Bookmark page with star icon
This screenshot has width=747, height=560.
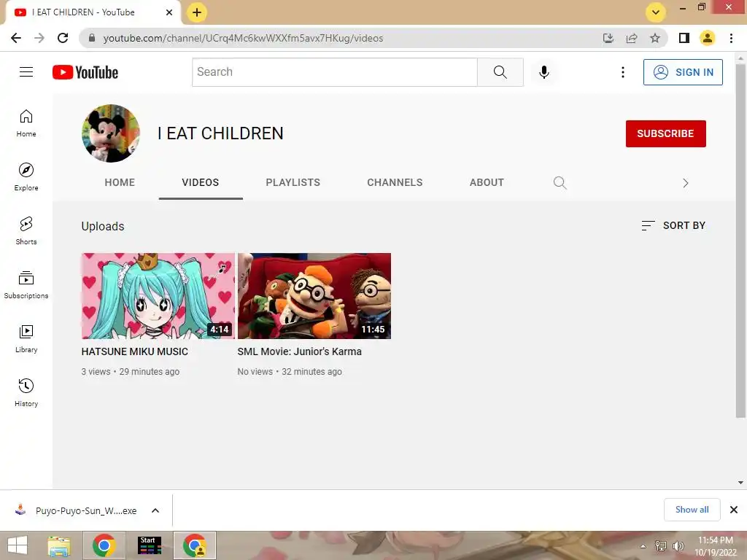[x=655, y=38]
